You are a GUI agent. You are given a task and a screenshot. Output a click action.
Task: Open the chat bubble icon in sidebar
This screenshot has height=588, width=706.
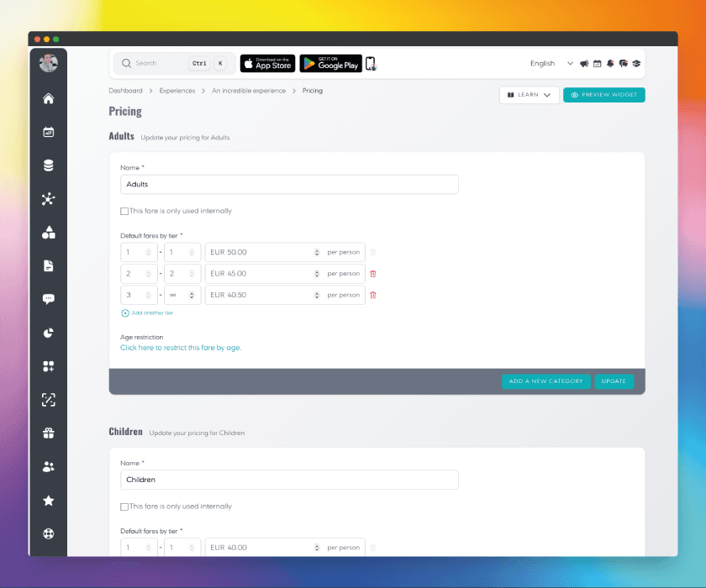click(48, 299)
